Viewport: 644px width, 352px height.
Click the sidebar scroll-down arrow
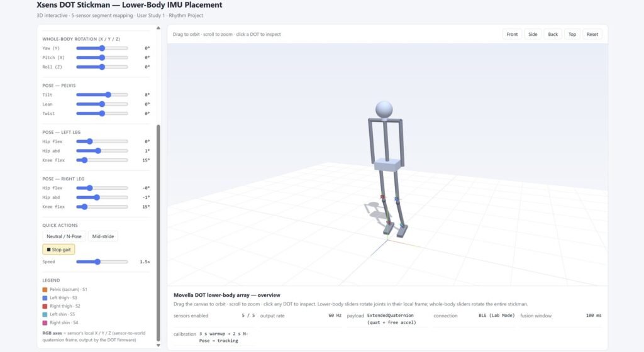click(158, 346)
